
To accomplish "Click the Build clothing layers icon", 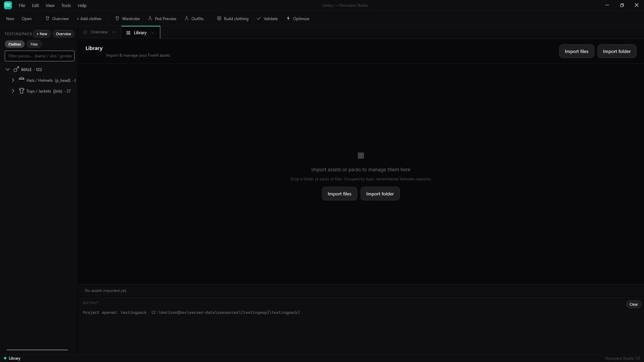I will tap(219, 18).
